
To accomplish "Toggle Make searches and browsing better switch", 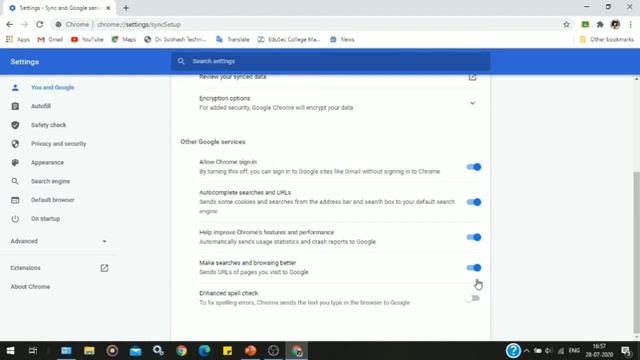I will pyautogui.click(x=473, y=268).
